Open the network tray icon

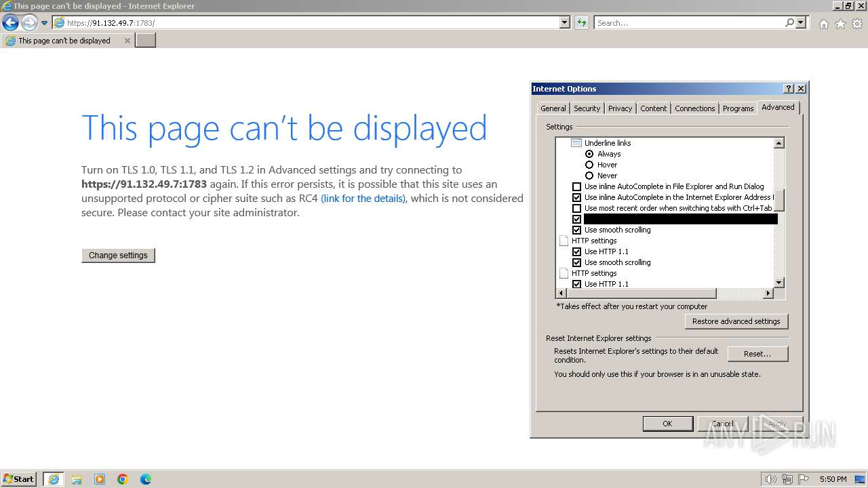click(x=787, y=479)
